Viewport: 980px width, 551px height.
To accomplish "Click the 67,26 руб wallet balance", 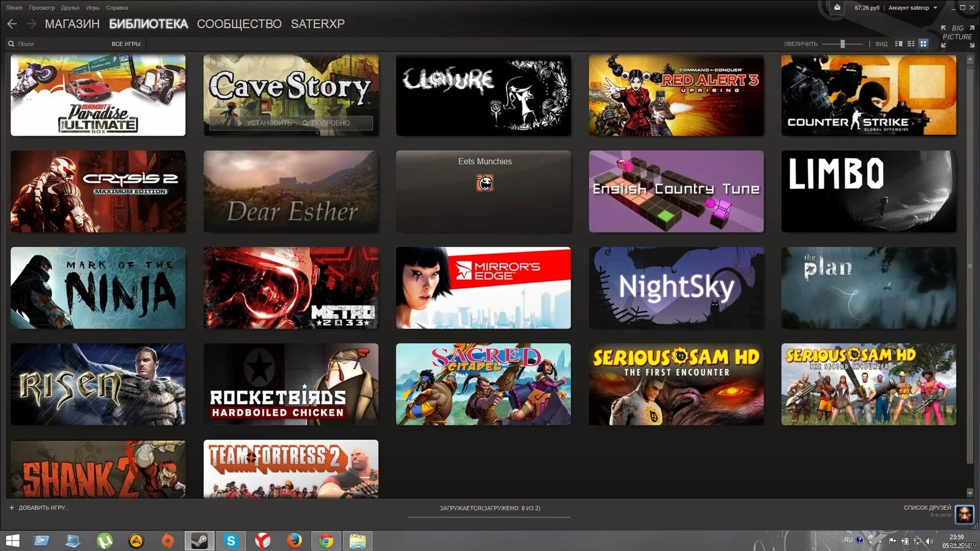I will click(867, 8).
